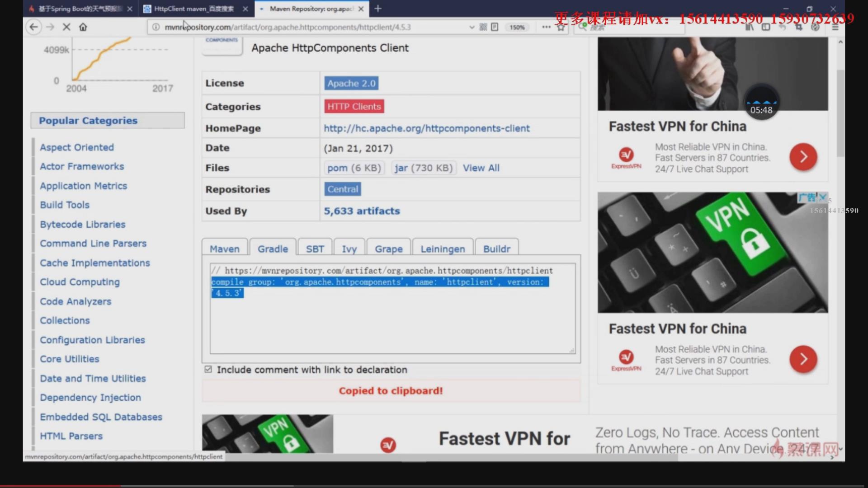868x488 pixels.
Task: Download the jar (730 KB) file
Action: (423, 168)
